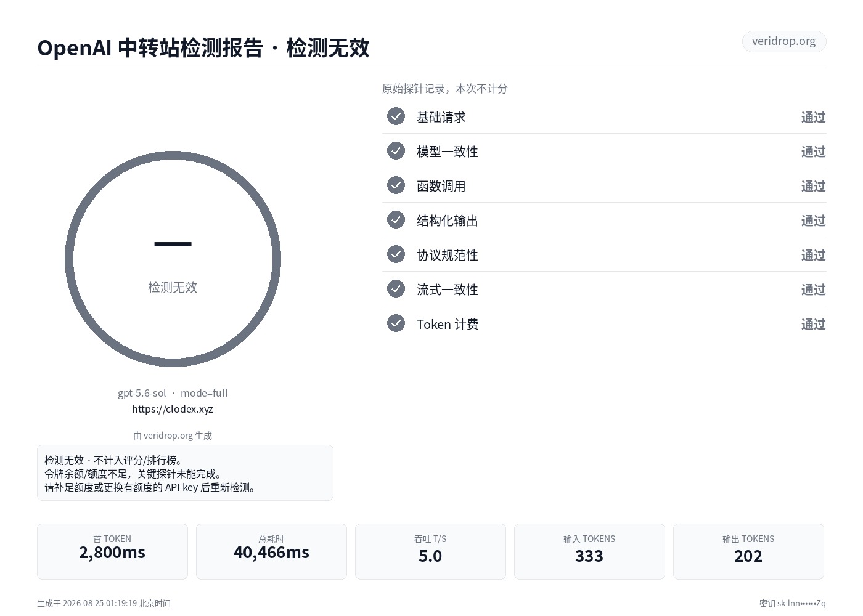Open the https://clodex.xyz link
The height and width of the screenshot is (616, 863).
coord(173,409)
